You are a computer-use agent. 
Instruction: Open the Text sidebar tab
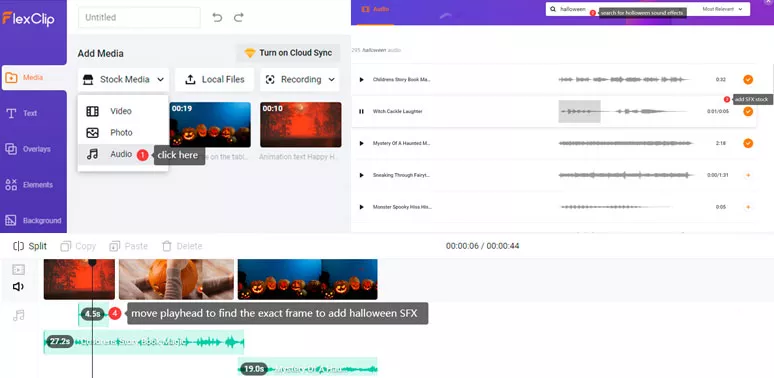pyautogui.click(x=22, y=113)
